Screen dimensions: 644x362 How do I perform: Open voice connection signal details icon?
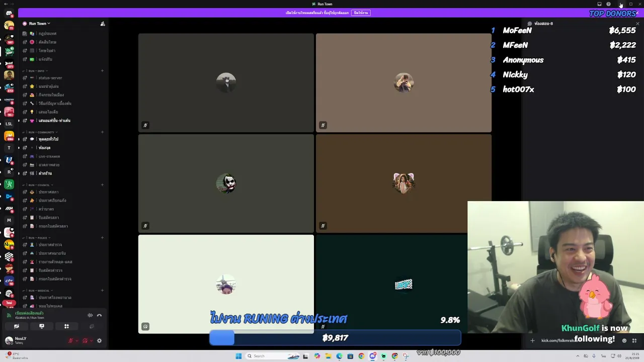[x=9, y=315]
